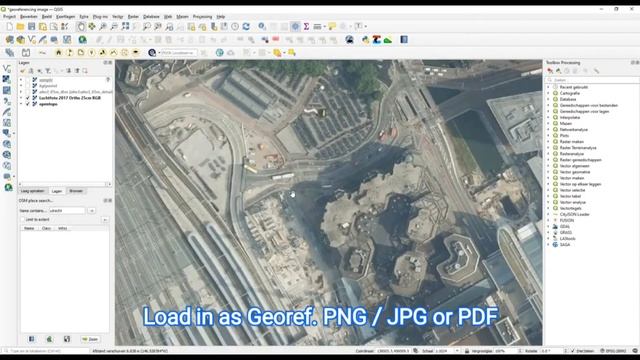The height and width of the screenshot is (360, 640).
Task: Expand the Database toolbox group
Action: click(x=548, y=99)
